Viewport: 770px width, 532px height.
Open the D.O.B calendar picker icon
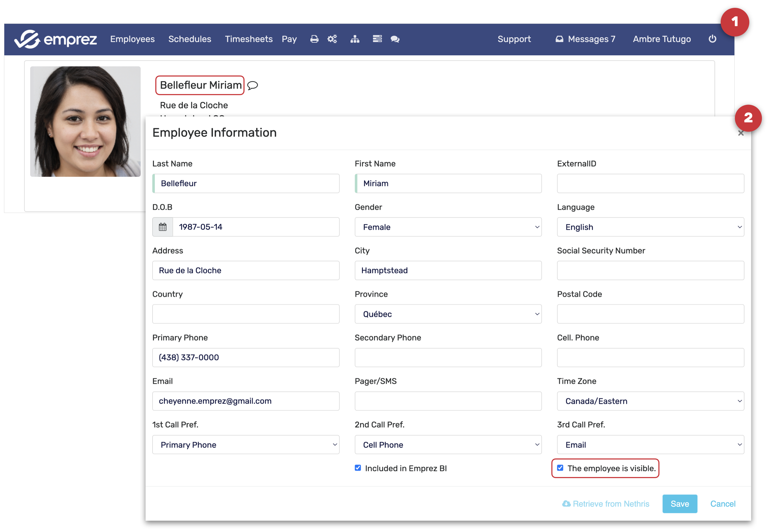[x=162, y=227]
